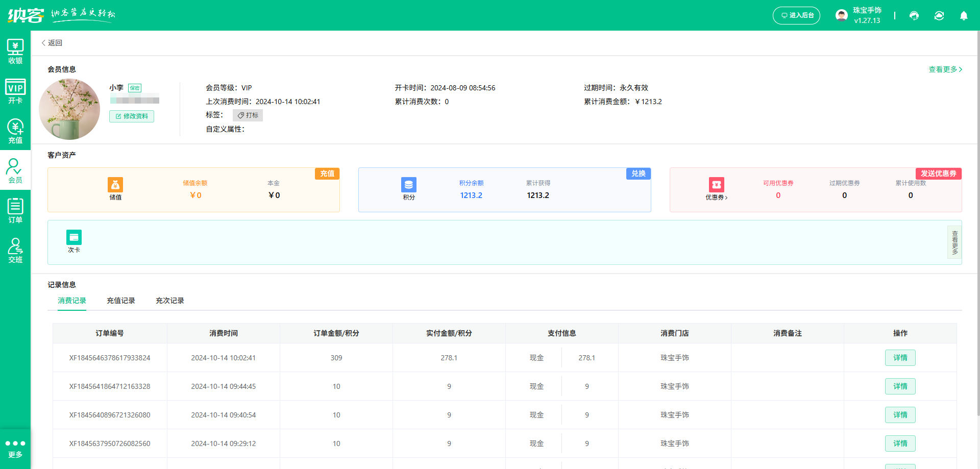Open the 交班 shift handover icon
Image resolution: width=980 pixels, height=469 pixels.
15,251
